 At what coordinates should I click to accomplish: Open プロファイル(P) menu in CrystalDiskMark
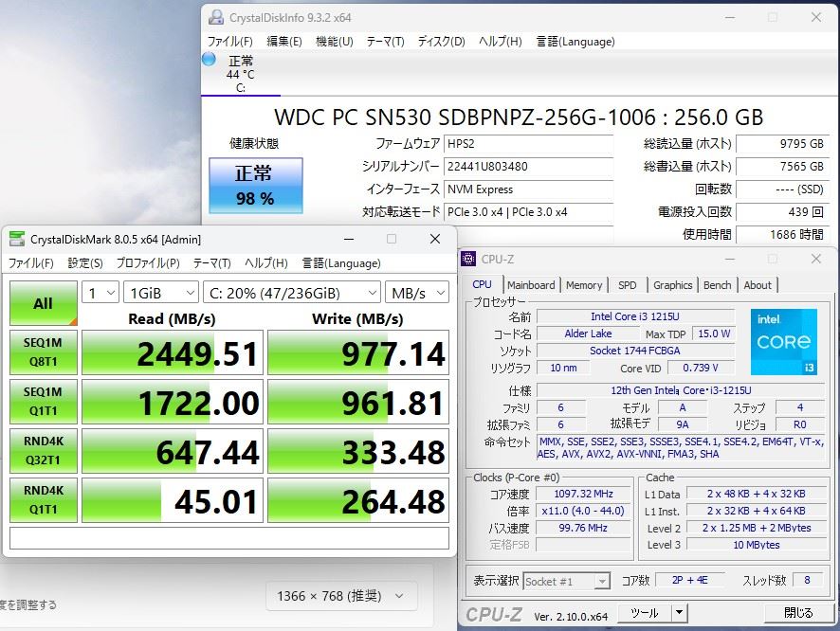(148, 262)
